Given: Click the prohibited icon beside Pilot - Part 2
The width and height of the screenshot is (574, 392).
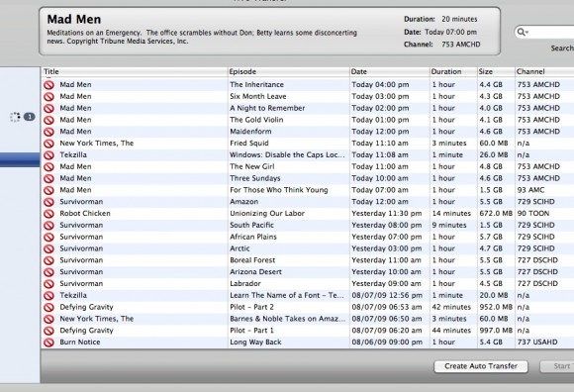Looking at the screenshot, I should (x=49, y=308).
